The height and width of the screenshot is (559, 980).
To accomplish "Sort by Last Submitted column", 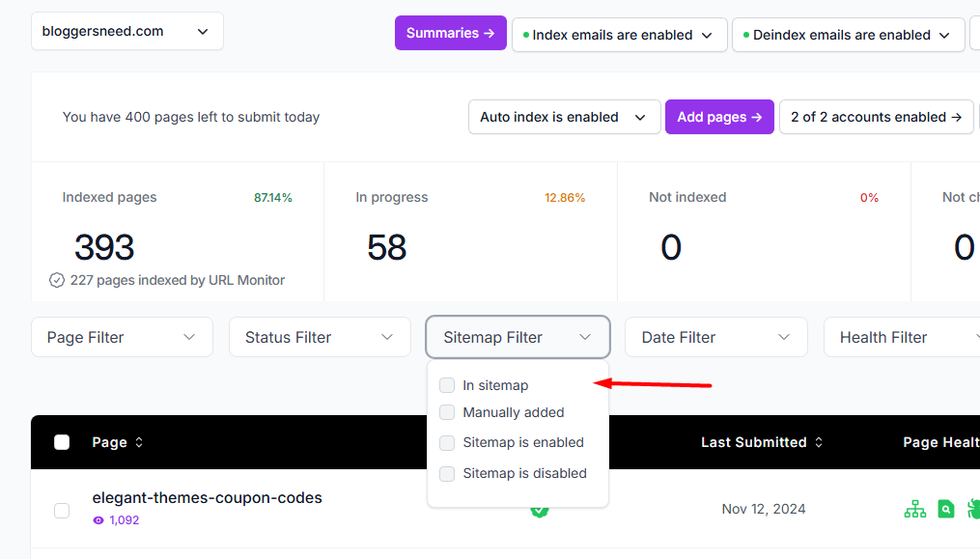I will tap(761, 442).
